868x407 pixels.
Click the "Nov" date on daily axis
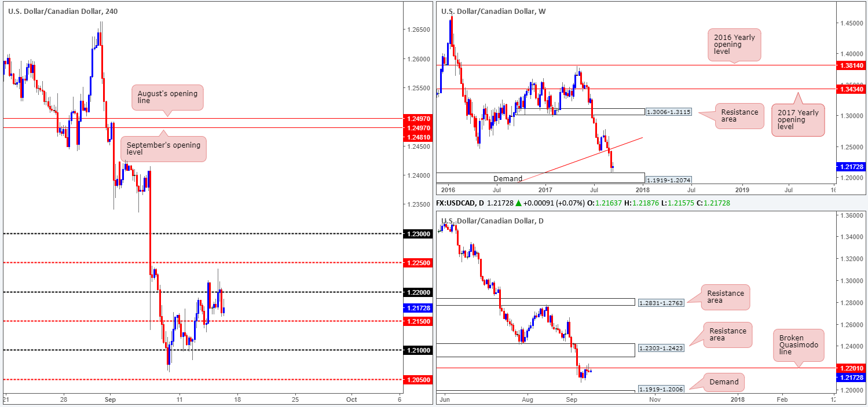(654, 399)
